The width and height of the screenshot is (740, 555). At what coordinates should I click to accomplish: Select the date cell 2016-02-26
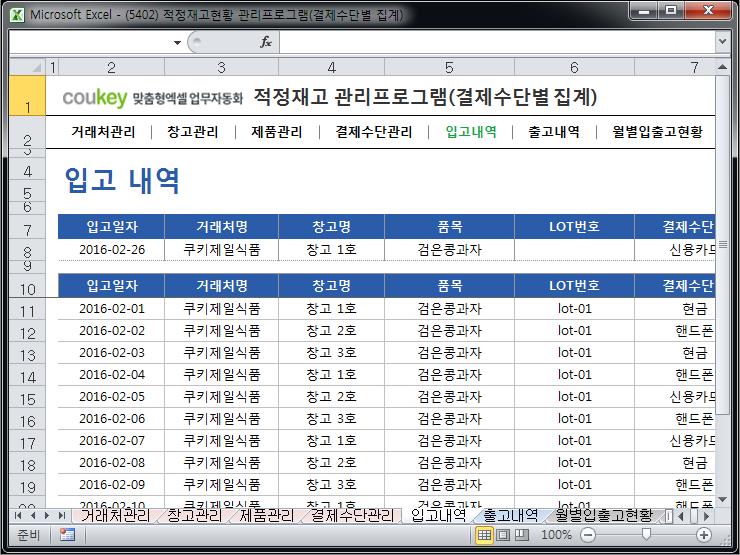click(111, 250)
